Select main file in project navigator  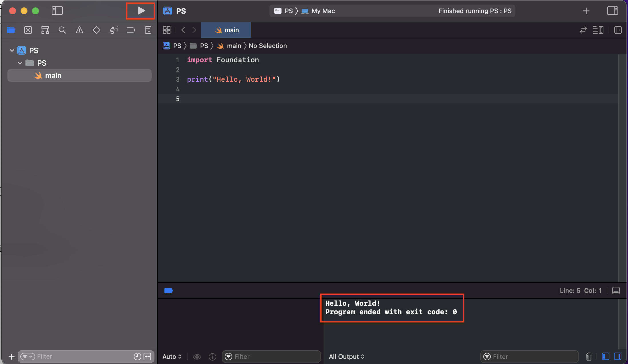[x=53, y=76]
